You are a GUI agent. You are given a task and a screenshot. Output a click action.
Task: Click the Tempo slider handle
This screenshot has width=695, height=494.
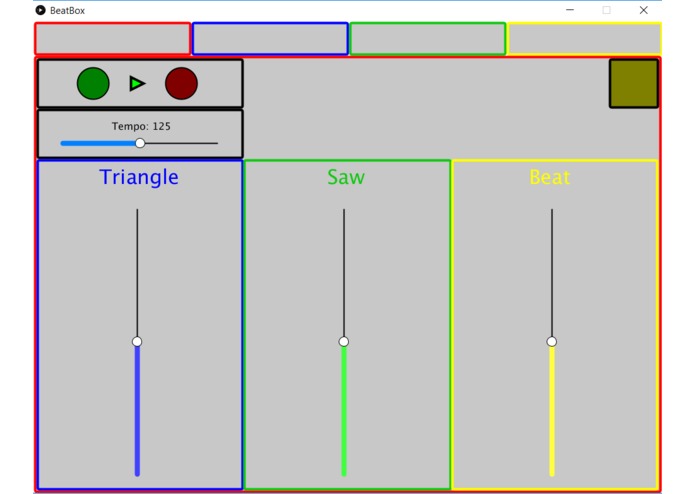point(140,143)
